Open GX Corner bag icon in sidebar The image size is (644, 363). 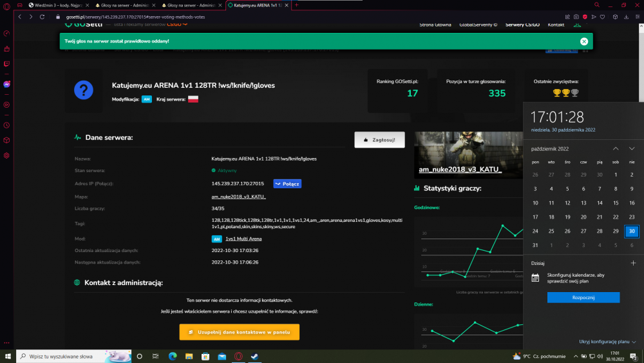coord(6,49)
